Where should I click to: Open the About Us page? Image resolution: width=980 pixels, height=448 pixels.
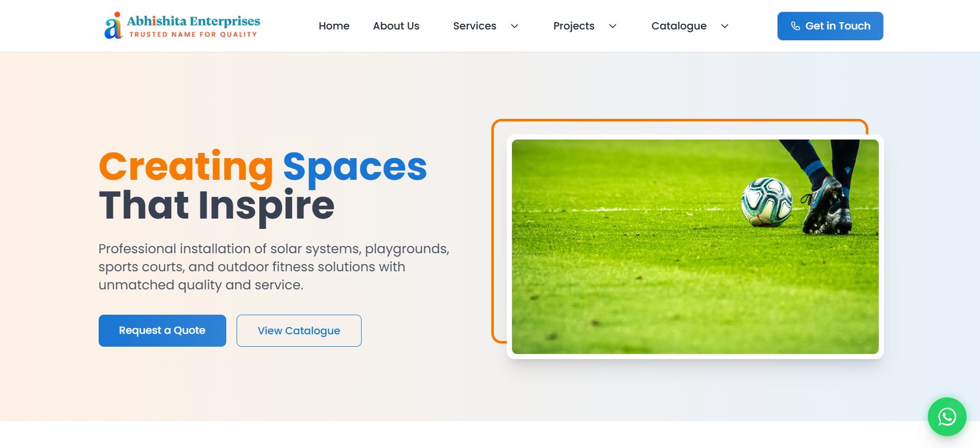pyautogui.click(x=396, y=26)
